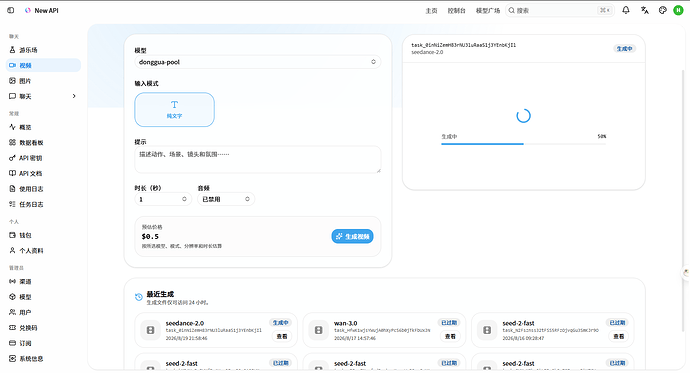Open 模型 in the sidebar

pos(43,297)
